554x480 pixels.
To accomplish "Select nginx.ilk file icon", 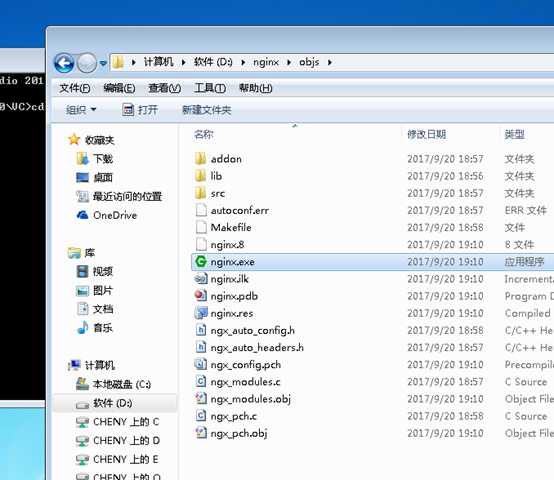I will pyautogui.click(x=201, y=279).
